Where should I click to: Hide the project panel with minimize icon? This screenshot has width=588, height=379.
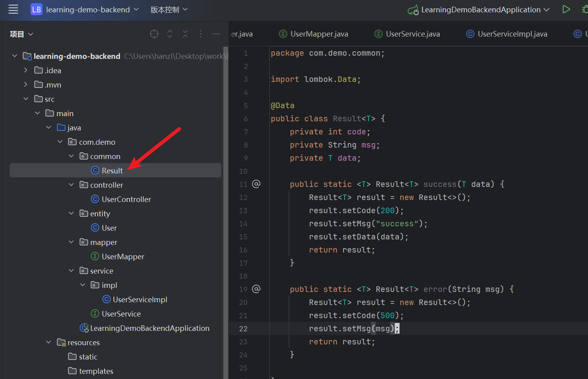click(x=216, y=34)
